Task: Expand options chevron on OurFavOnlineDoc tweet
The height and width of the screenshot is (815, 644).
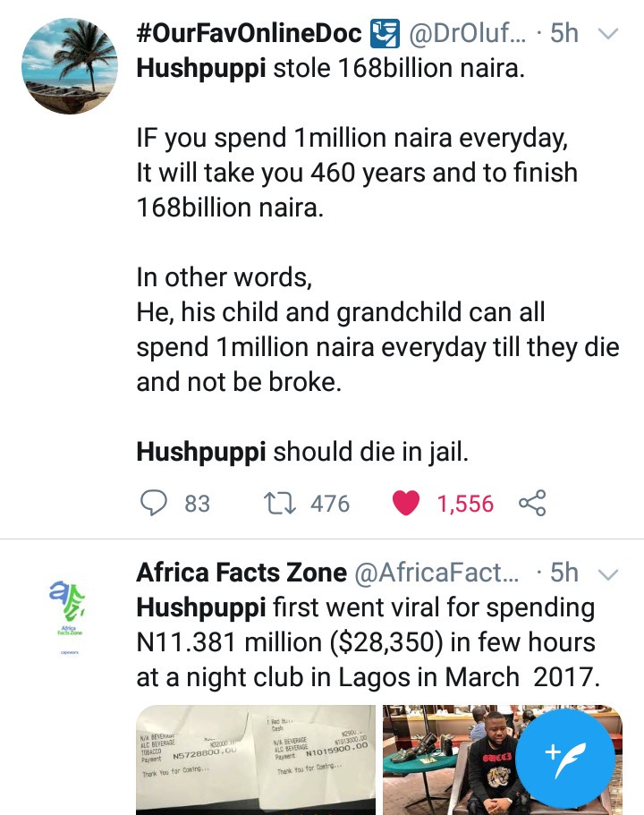Action: tap(607, 35)
